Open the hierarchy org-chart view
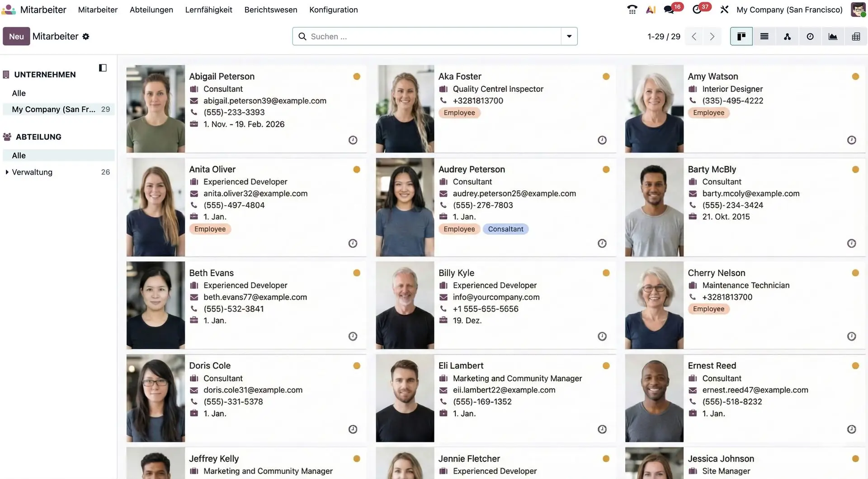 point(787,36)
